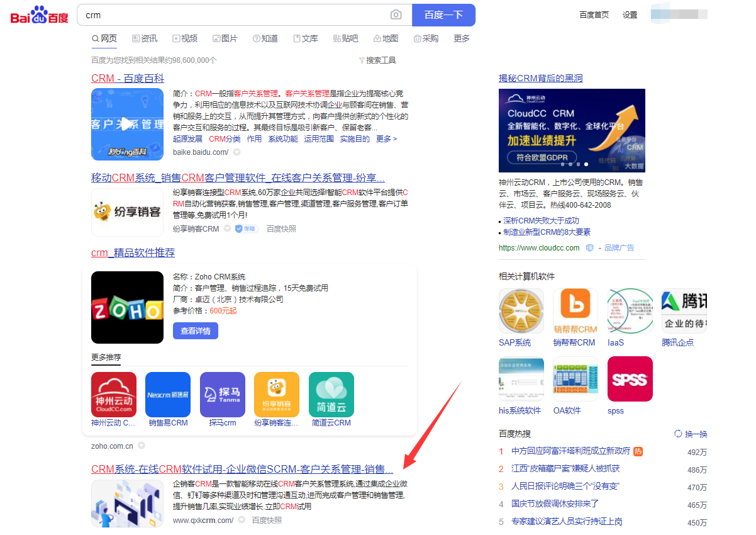Open the 简道云CRM app icon
756x535 pixels.
331,395
